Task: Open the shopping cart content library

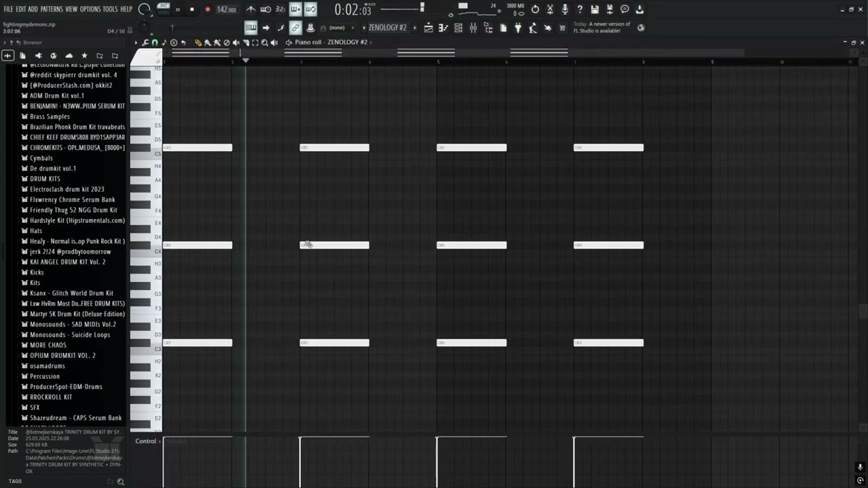Action: pos(562,28)
